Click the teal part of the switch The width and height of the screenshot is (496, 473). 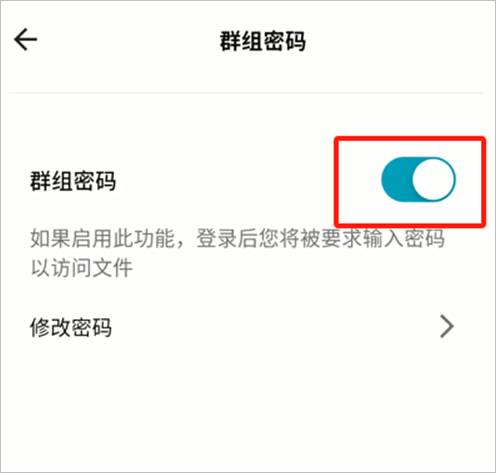tap(396, 179)
